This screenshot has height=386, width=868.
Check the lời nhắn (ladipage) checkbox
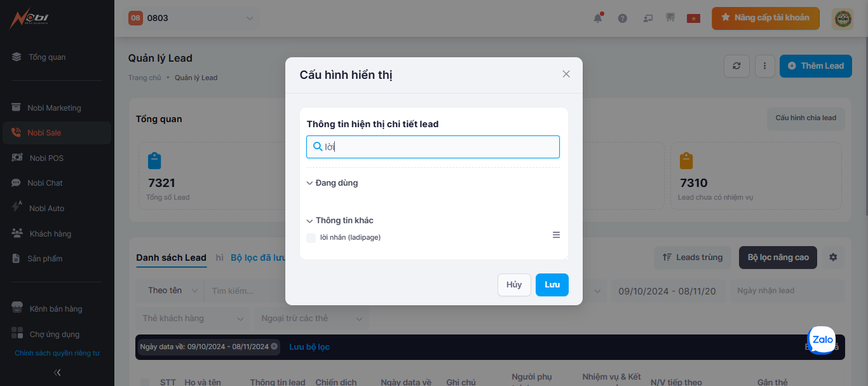311,237
